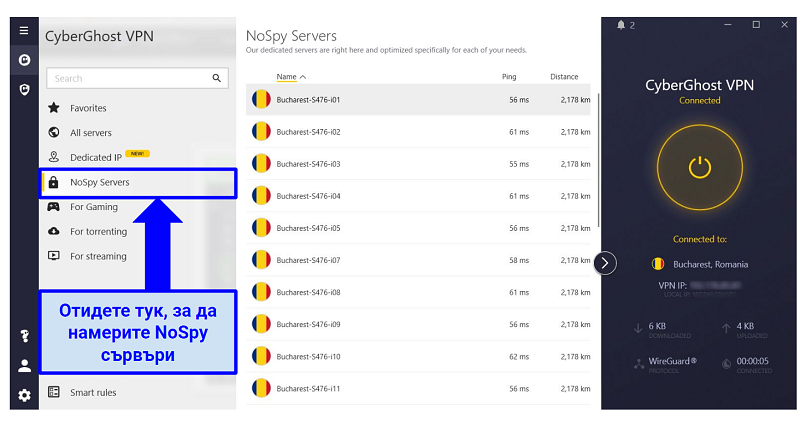This screenshot has height=431, width=806.
Task: Click the notification count 2
Action: pyautogui.click(x=632, y=25)
